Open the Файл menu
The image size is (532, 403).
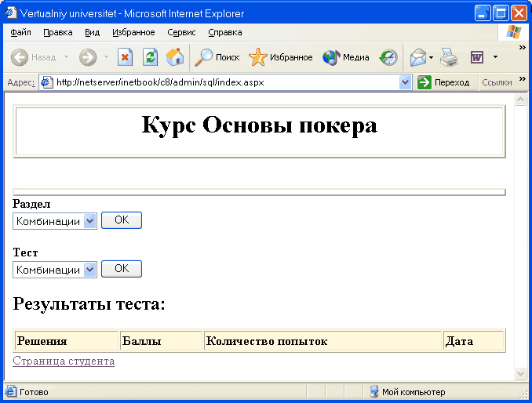coord(20,32)
